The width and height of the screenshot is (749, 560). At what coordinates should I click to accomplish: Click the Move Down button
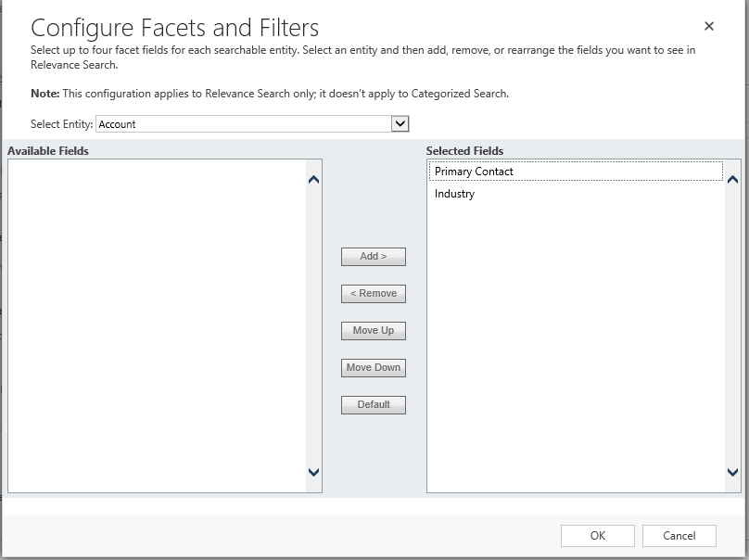click(373, 368)
